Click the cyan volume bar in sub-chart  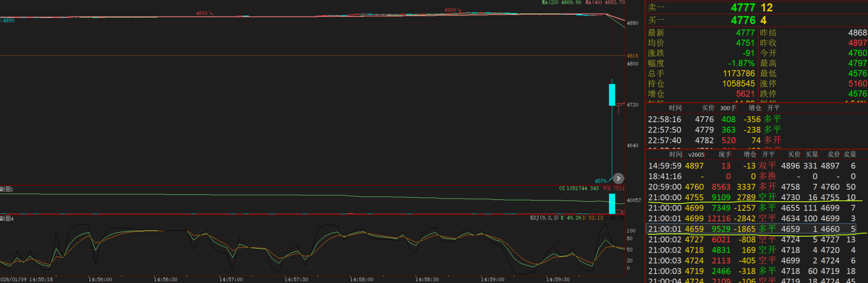[x=612, y=204]
